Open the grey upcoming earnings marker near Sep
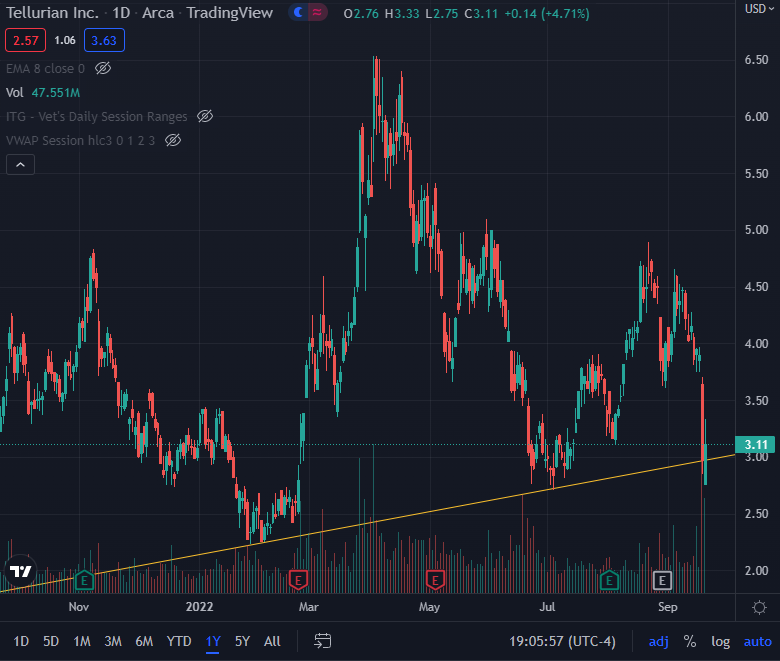This screenshot has width=780, height=661. click(662, 580)
